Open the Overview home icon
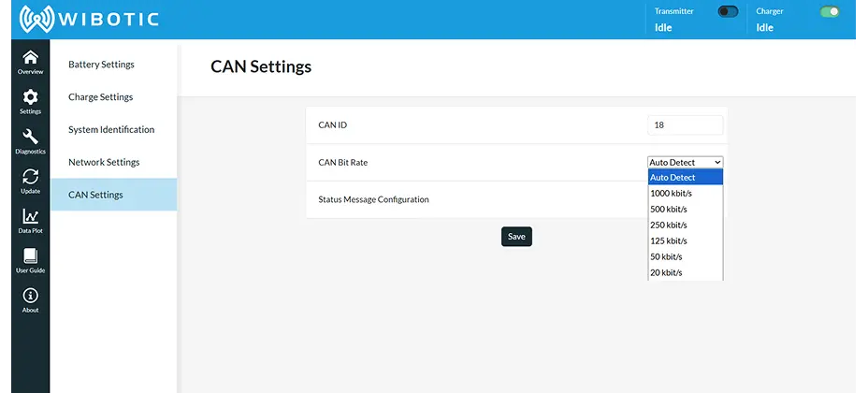 (30, 58)
